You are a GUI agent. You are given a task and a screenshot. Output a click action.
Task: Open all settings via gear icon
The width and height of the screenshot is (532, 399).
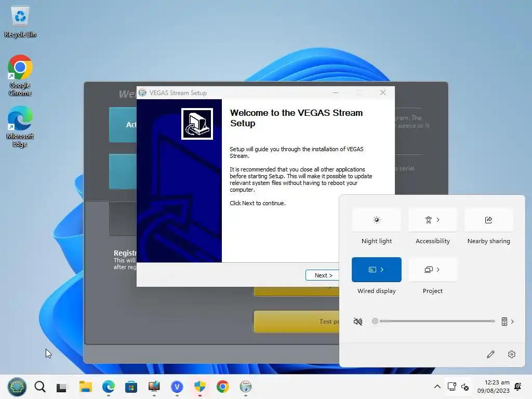(x=512, y=354)
